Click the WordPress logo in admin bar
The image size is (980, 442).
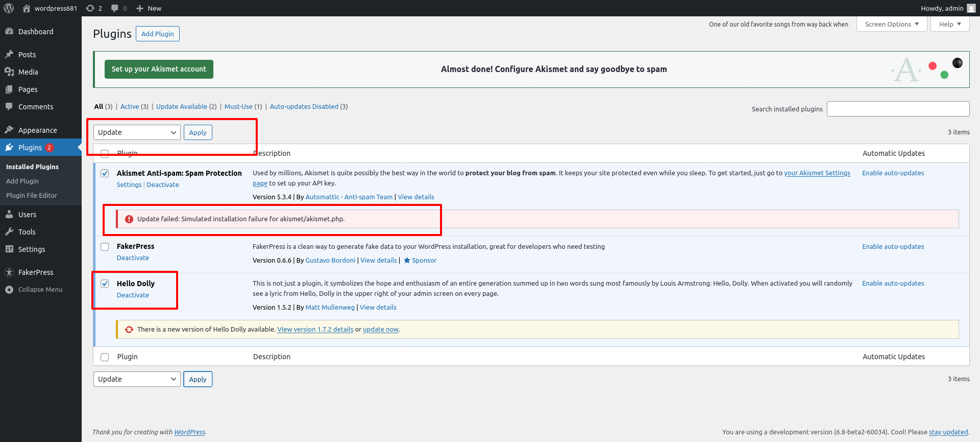[9, 8]
